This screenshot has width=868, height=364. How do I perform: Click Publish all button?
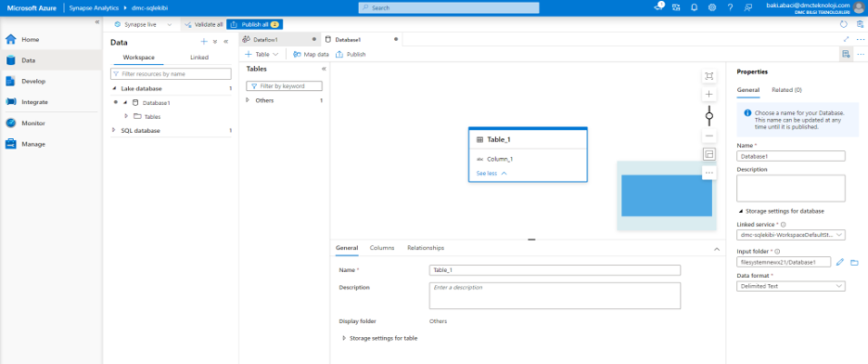(x=255, y=24)
